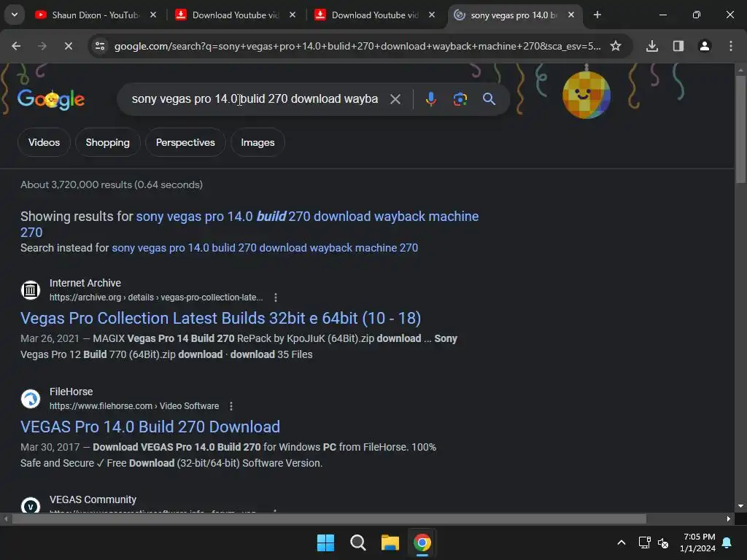Click the vertical scrollbar thumb
Image resolution: width=747 pixels, height=560 pixels.
[740, 128]
